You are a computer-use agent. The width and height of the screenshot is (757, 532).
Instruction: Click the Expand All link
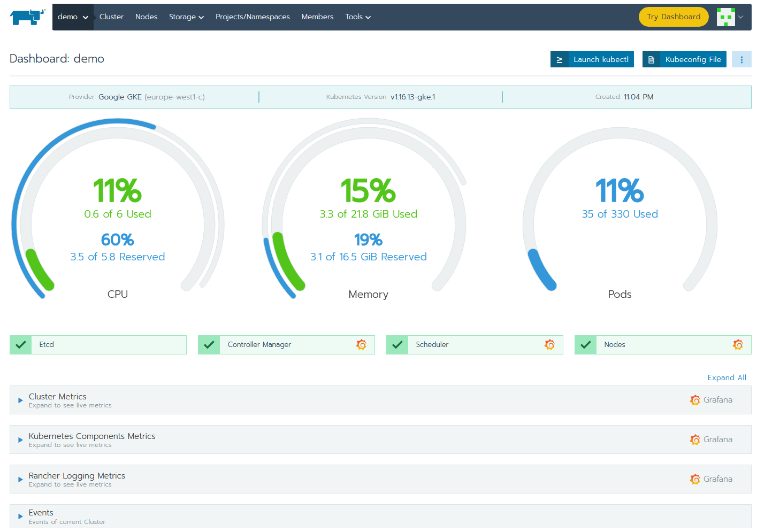point(727,377)
